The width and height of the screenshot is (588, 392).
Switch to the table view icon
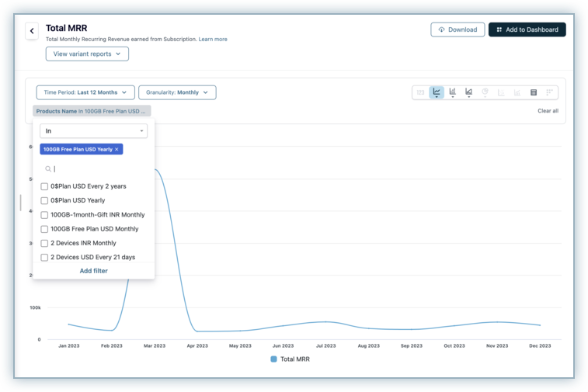pos(534,92)
